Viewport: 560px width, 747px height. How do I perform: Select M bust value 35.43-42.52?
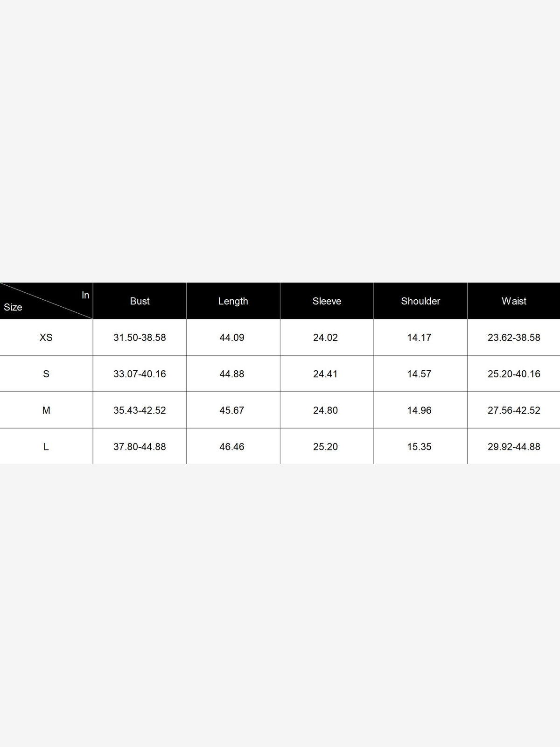(140, 410)
